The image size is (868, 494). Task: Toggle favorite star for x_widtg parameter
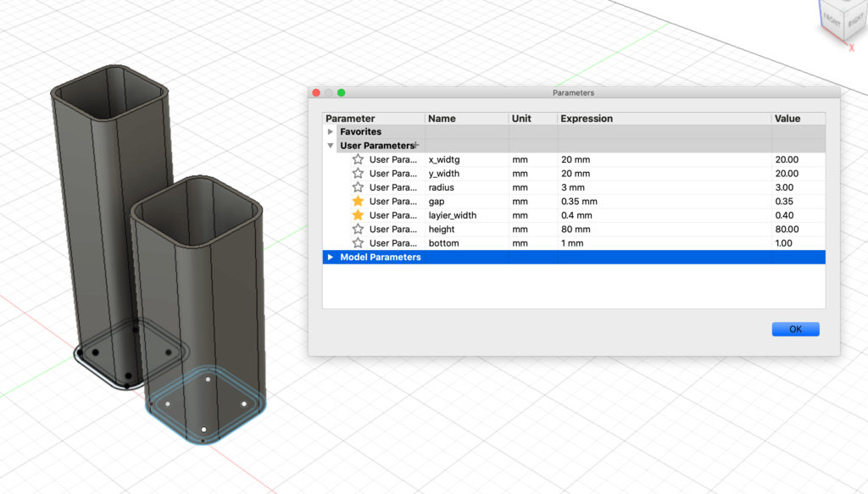tap(359, 159)
